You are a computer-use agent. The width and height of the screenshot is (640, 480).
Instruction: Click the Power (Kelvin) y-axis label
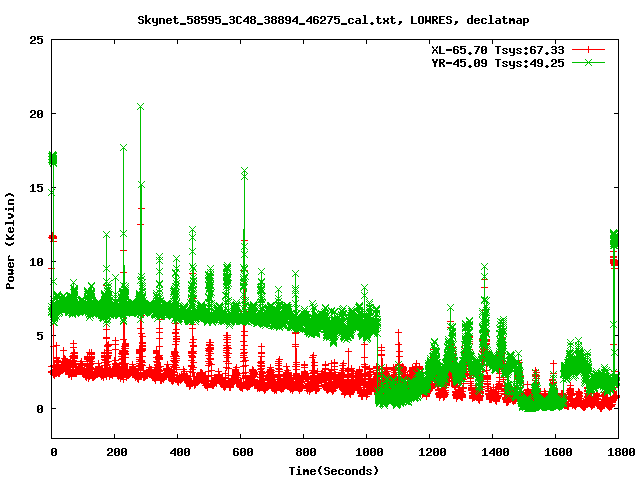click(x=11, y=238)
